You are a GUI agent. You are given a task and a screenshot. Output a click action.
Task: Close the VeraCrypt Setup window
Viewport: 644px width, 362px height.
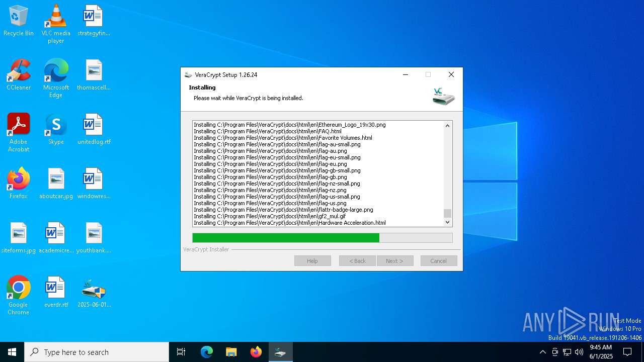pos(451,74)
